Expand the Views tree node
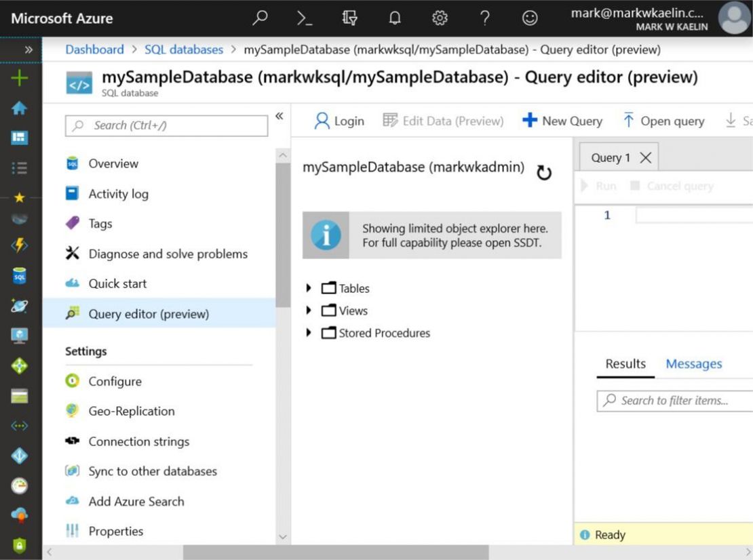The height and width of the screenshot is (560, 753). point(309,310)
